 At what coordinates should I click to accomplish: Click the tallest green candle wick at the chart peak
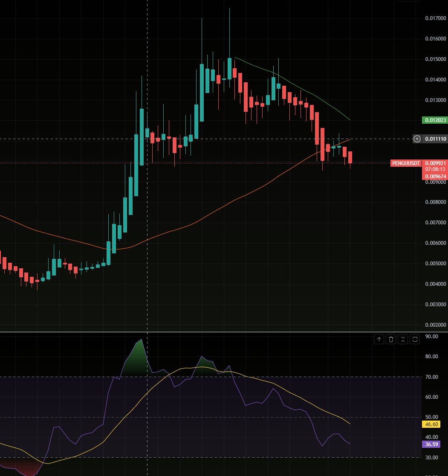[230, 33]
